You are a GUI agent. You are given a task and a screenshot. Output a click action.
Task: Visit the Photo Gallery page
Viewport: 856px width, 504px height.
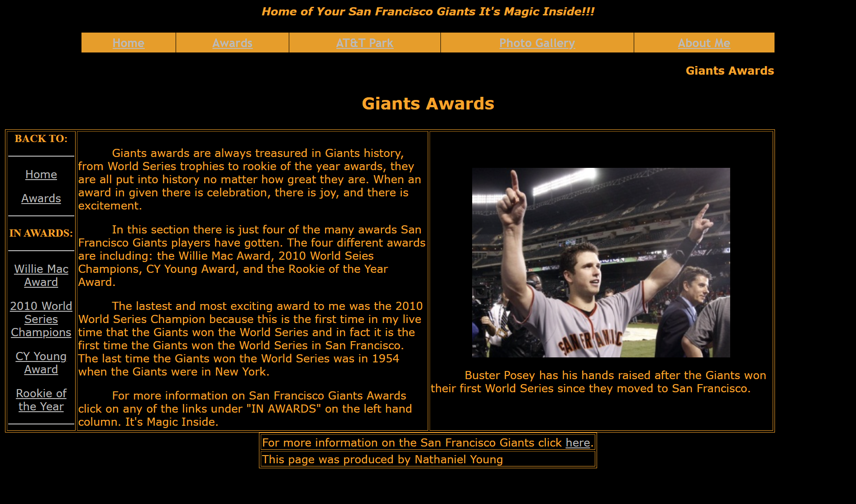coord(537,43)
